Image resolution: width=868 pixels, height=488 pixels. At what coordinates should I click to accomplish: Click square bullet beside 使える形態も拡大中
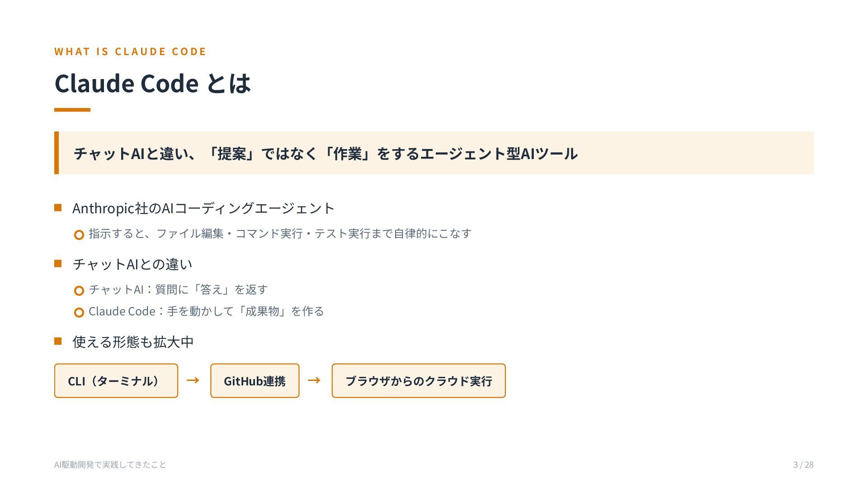[58, 341]
